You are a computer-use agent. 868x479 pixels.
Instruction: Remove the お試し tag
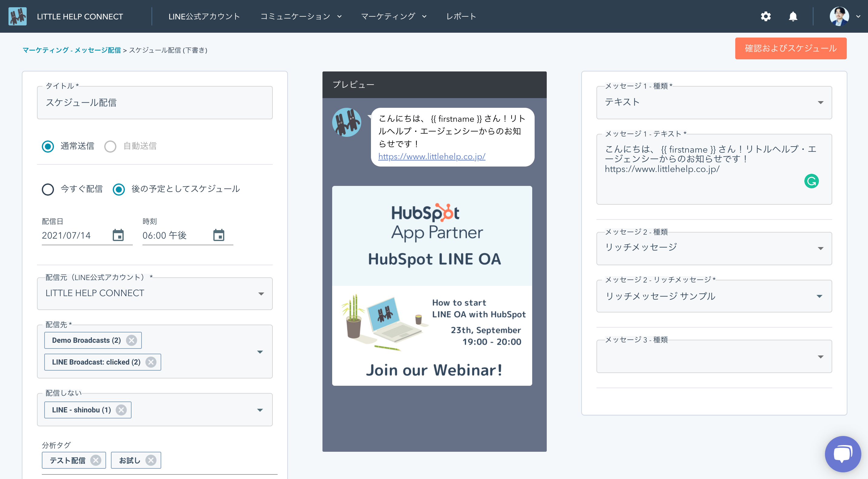tap(151, 461)
